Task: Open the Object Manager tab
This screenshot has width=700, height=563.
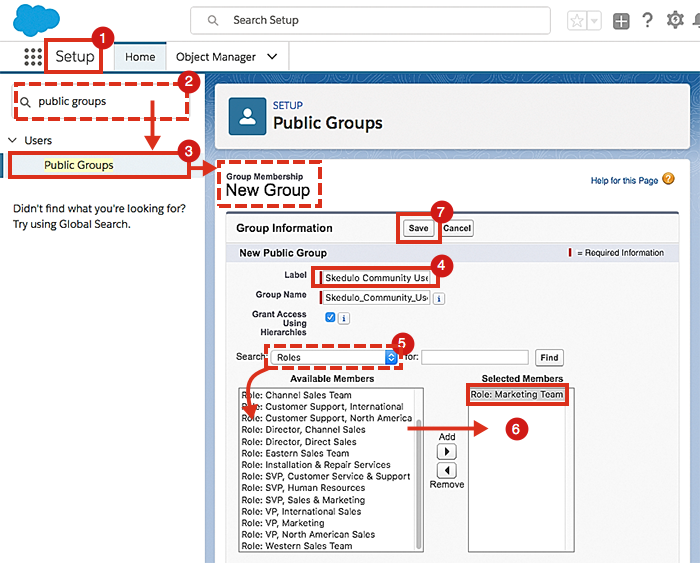Action: point(216,57)
